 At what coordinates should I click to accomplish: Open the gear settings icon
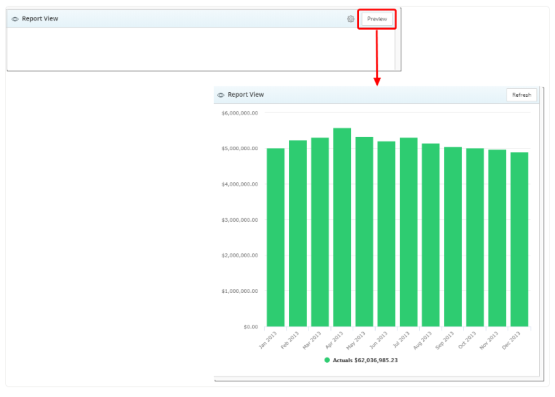pyautogui.click(x=350, y=19)
